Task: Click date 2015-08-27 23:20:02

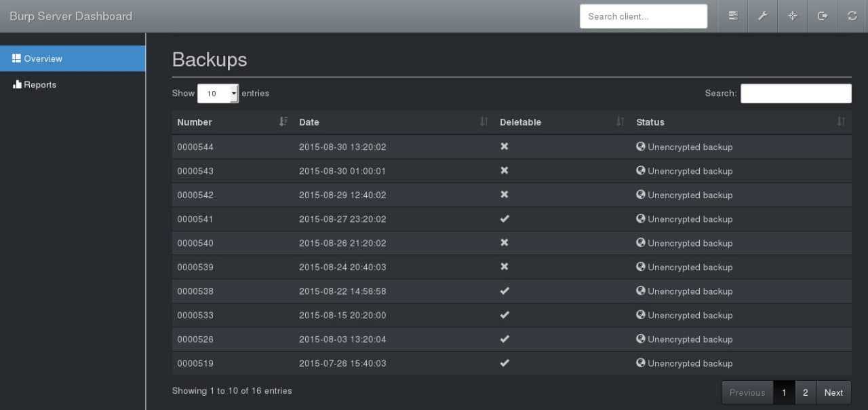Action: 342,219
